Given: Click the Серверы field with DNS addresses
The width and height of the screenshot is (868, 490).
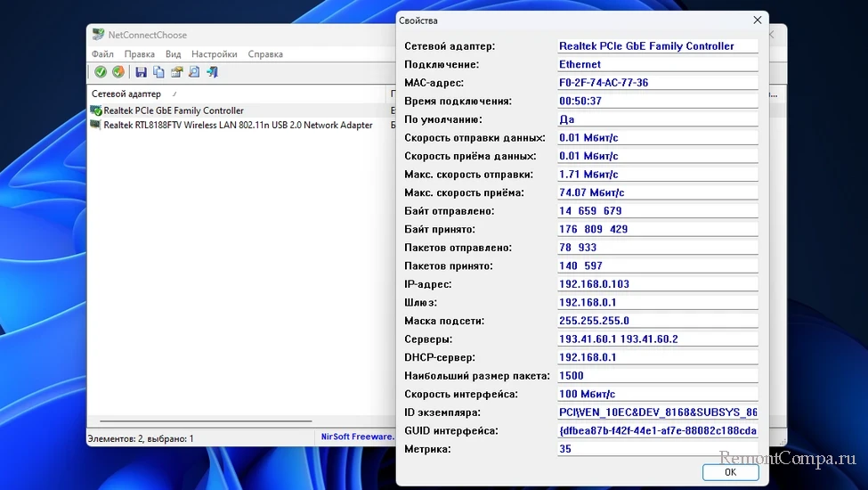Looking at the screenshot, I should click(x=658, y=339).
